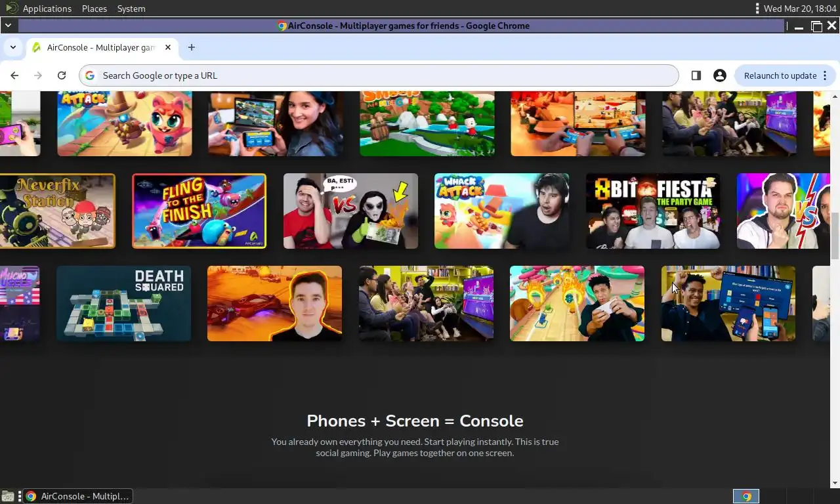The height and width of the screenshot is (504, 840).
Task: Close the AirConsole tab
Action: pos(168,47)
